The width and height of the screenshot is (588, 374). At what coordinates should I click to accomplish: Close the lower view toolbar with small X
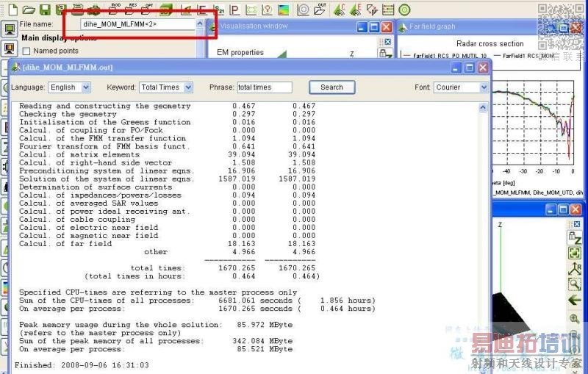tap(577, 224)
